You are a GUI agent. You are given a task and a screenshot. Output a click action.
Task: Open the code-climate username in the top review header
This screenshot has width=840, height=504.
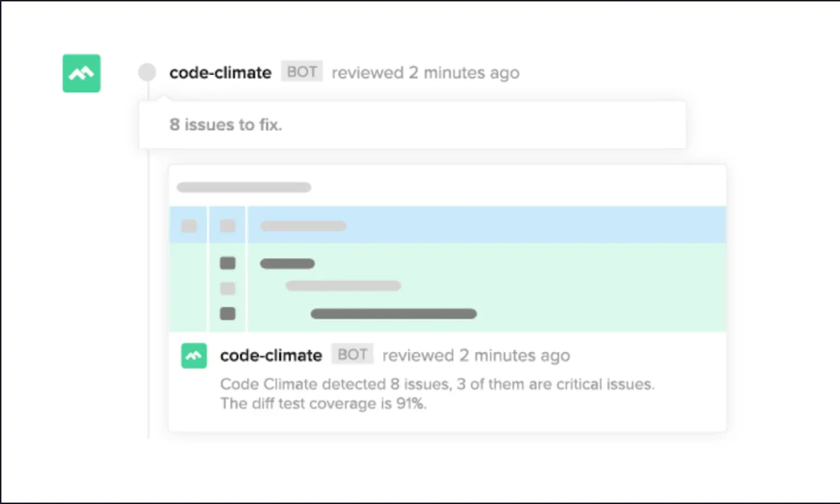point(220,72)
